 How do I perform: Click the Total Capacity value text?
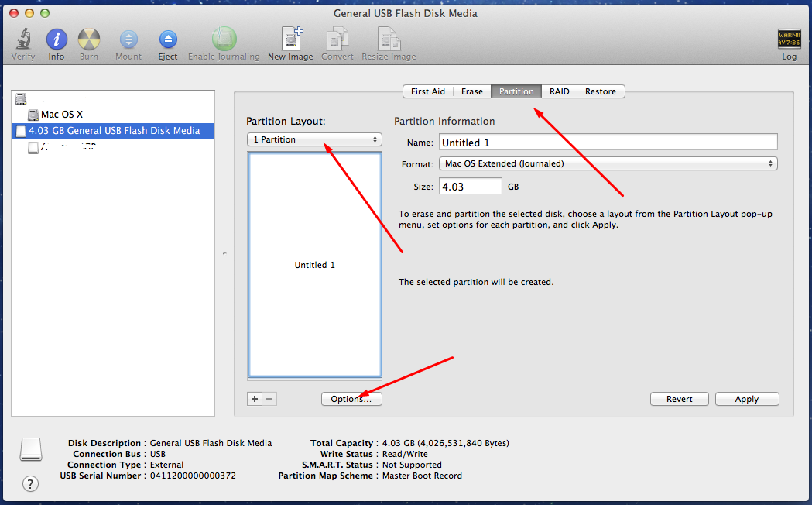(x=445, y=443)
